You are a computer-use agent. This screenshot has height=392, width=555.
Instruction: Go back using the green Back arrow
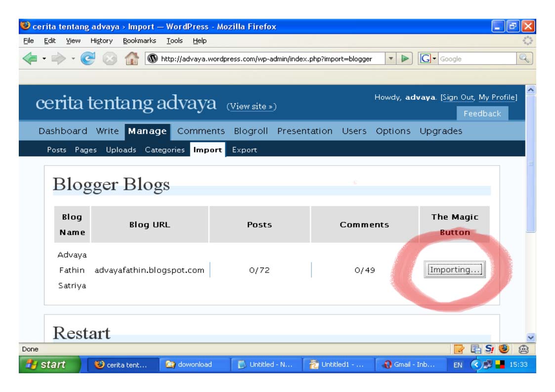[x=30, y=58]
